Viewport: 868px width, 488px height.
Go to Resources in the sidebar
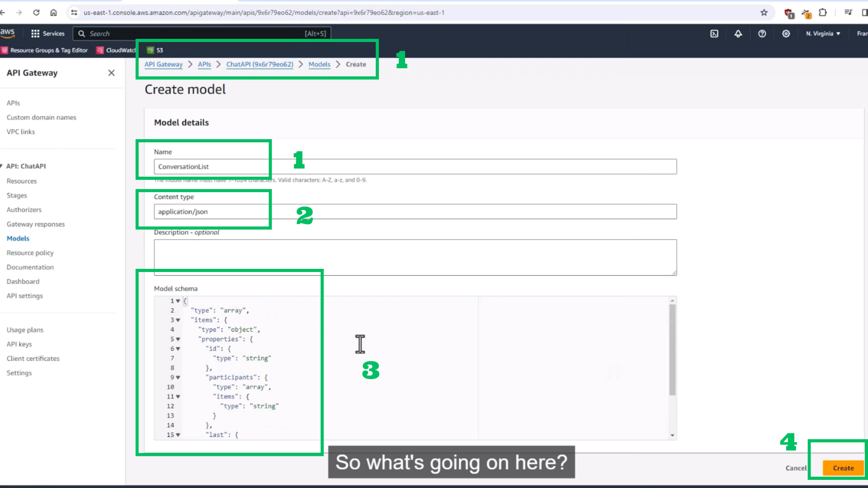point(22,181)
